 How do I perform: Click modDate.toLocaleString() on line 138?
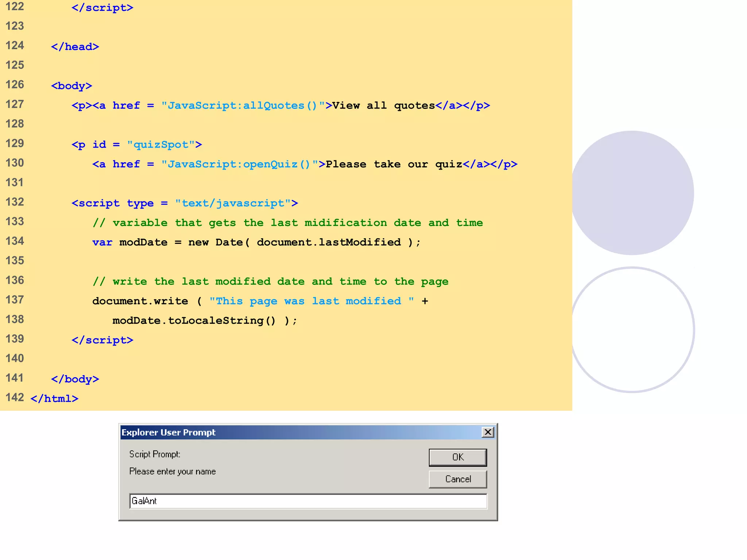coord(194,321)
